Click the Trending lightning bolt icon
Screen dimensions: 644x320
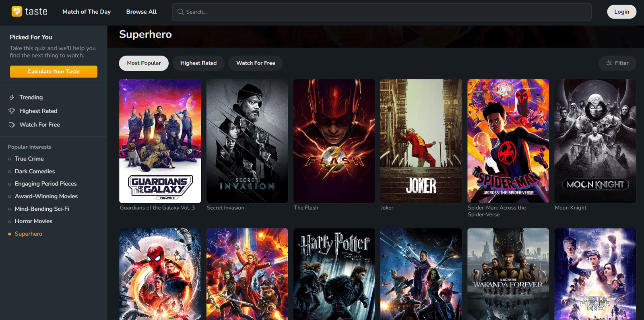click(x=12, y=98)
